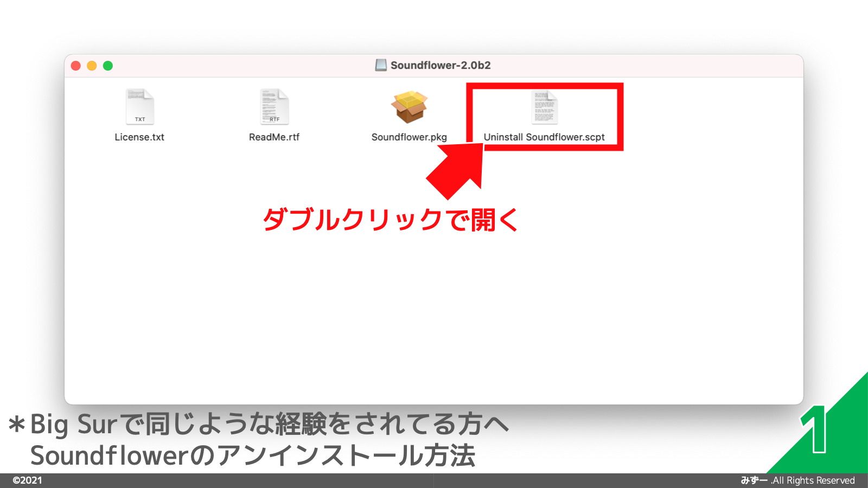Click the Soundflower-2.0b2 window title text

click(441, 65)
